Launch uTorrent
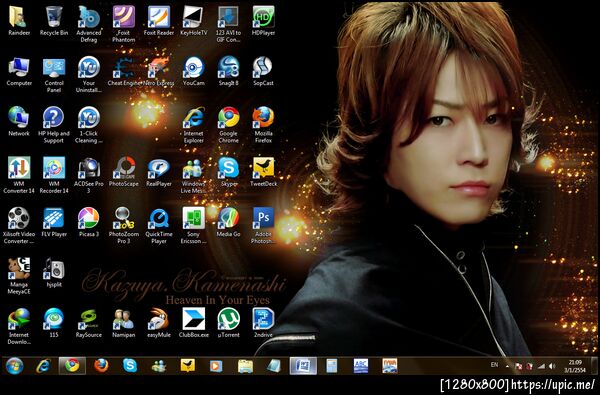The width and height of the screenshot is (600, 395). coord(228,323)
